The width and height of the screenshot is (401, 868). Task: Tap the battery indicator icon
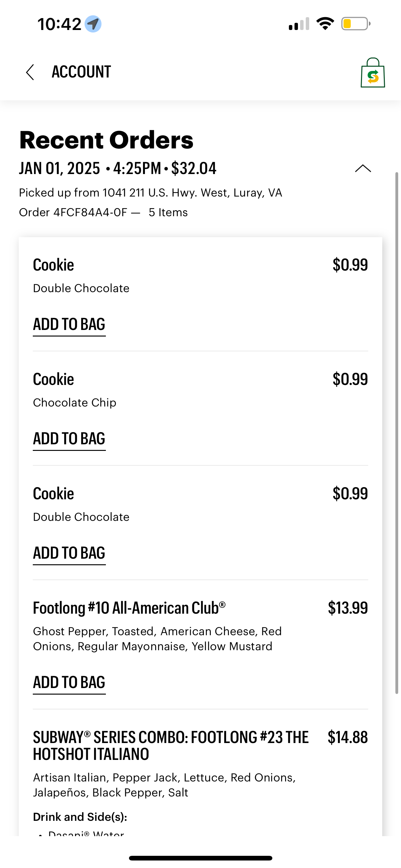(x=355, y=24)
